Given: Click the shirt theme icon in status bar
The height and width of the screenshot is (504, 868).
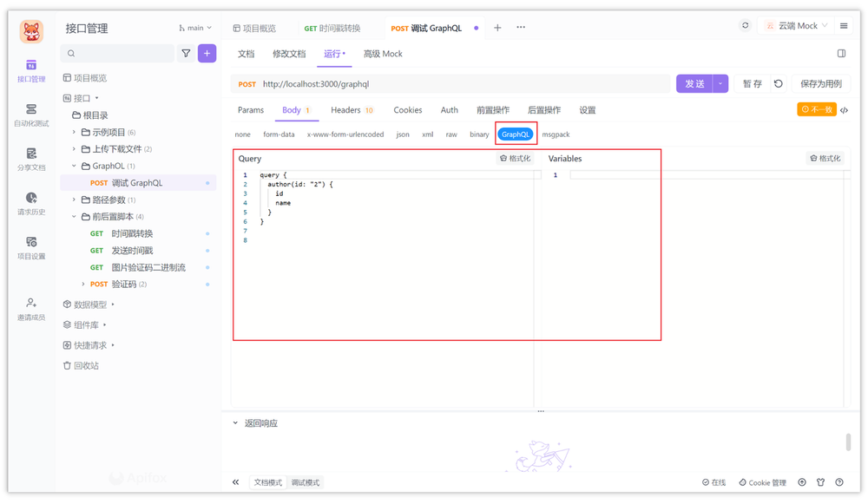Looking at the screenshot, I should (820, 482).
